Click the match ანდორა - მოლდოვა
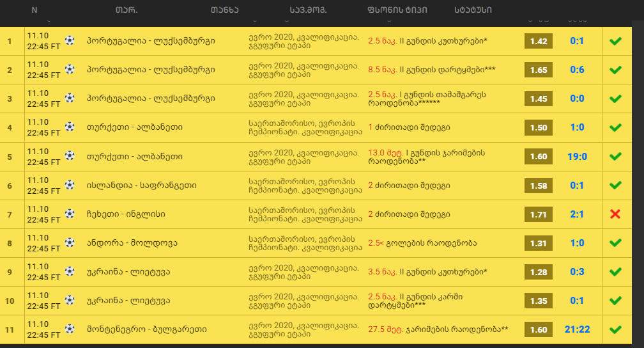 pyautogui.click(x=132, y=243)
